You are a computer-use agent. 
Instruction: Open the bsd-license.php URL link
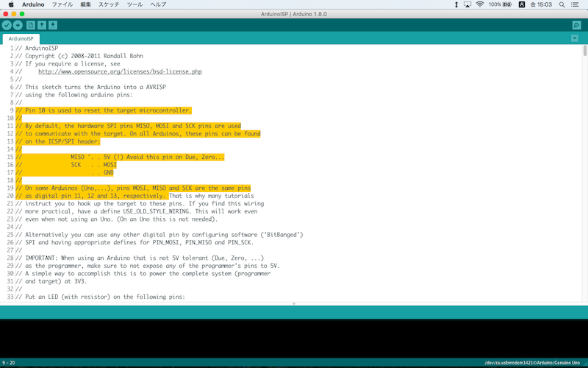coord(120,71)
